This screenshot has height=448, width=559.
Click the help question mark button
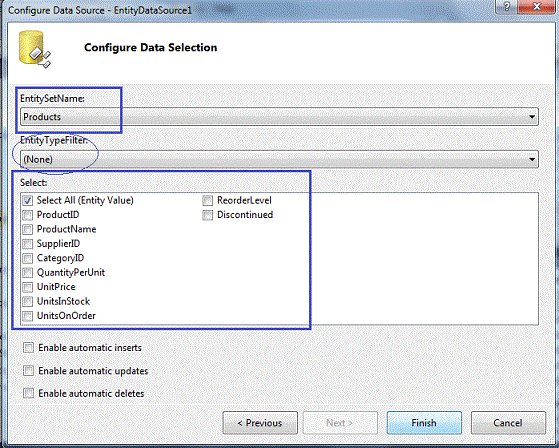click(x=507, y=7)
